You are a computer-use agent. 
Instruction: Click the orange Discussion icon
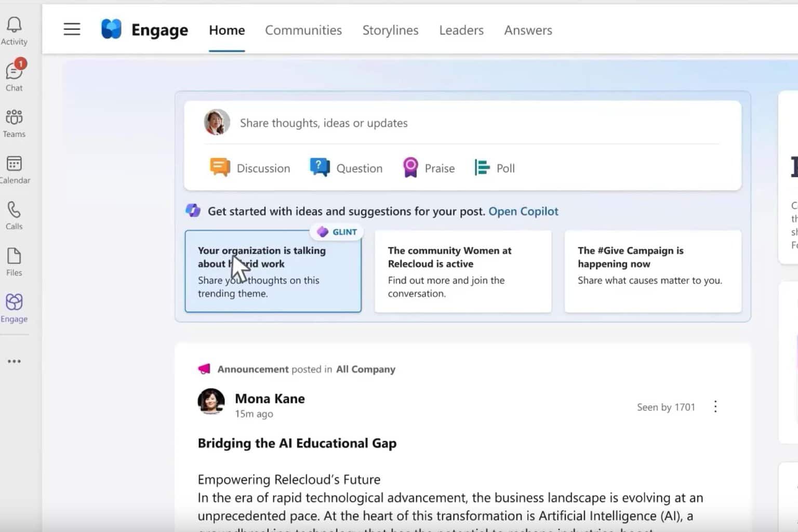(x=220, y=167)
